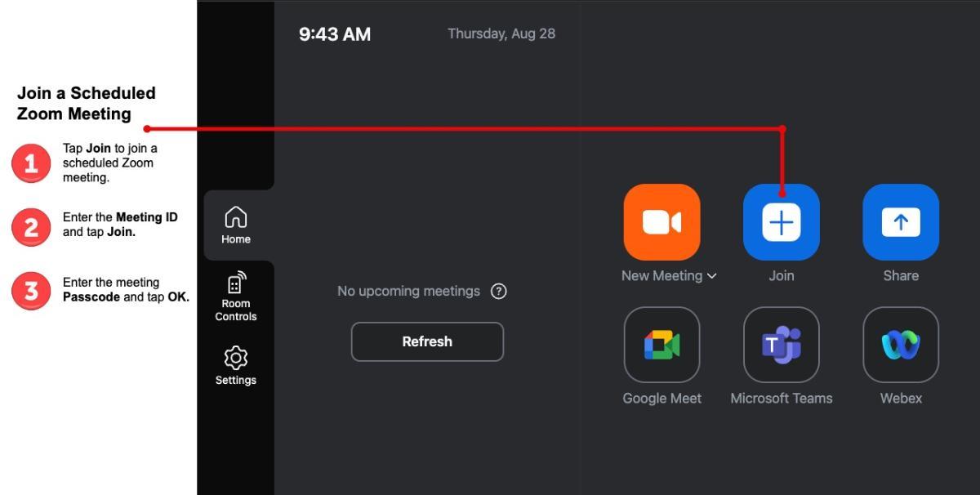
Task: Tap the orange New Meeting camera icon
Action: (x=661, y=221)
